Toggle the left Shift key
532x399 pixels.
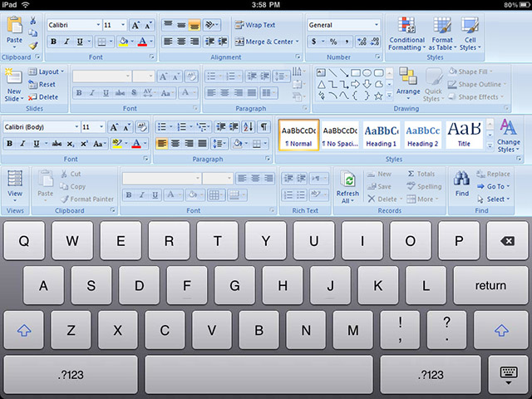pos(24,330)
